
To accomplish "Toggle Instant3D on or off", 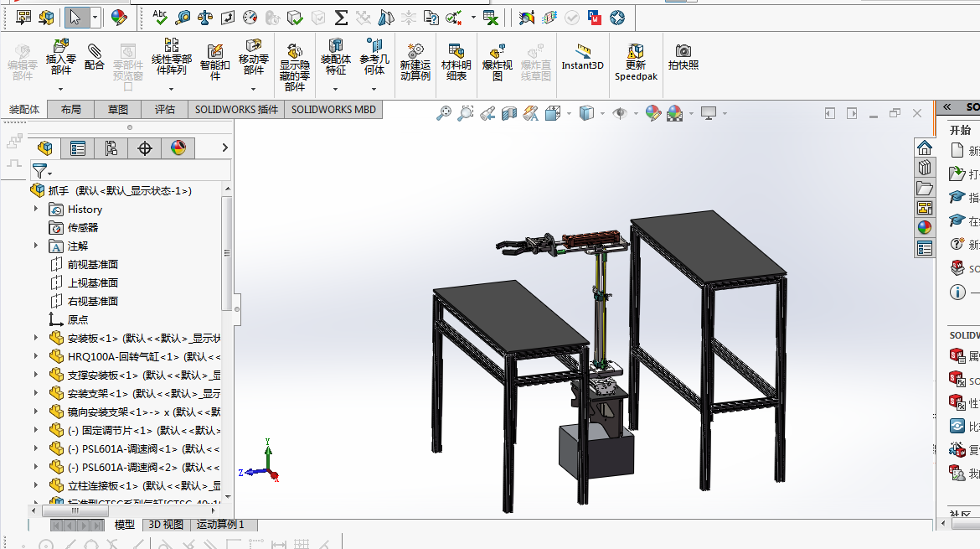I will (x=582, y=56).
